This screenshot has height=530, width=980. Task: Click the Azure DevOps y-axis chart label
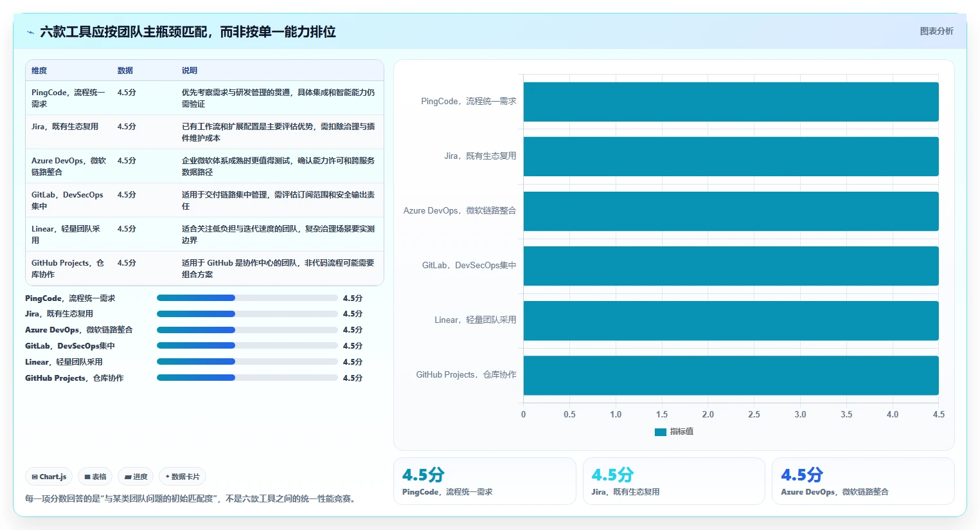click(x=459, y=211)
